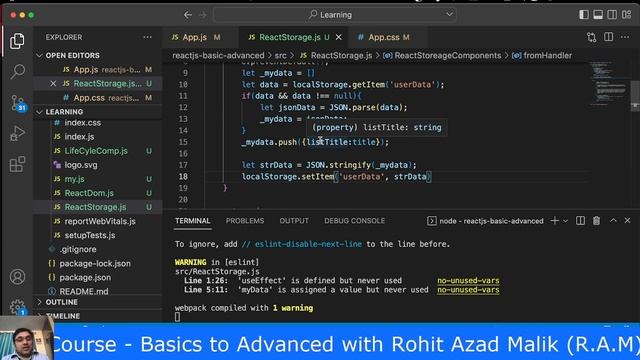
Task: Open the Learning command center search box
Action: pos(335,15)
